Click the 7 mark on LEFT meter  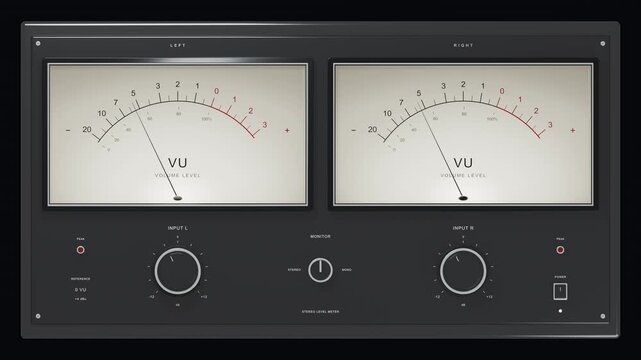click(x=116, y=103)
